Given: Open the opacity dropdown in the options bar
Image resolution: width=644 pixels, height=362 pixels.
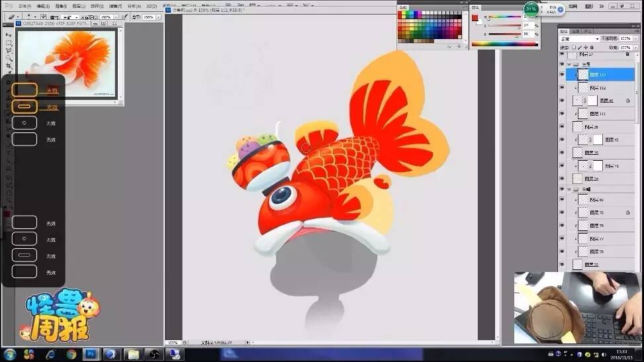Looking at the screenshot, I should click(x=116, y=17).
